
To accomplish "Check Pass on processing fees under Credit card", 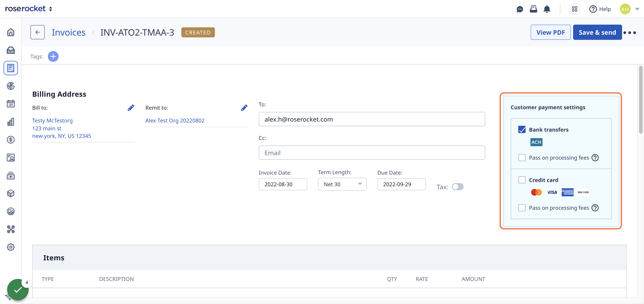I will pos(522,208).
